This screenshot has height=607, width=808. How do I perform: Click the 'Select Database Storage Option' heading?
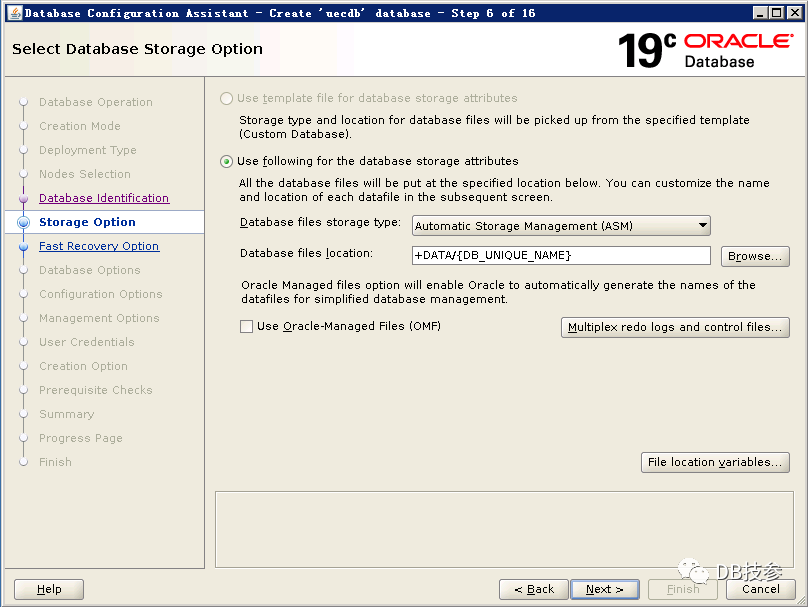point(137,49)
